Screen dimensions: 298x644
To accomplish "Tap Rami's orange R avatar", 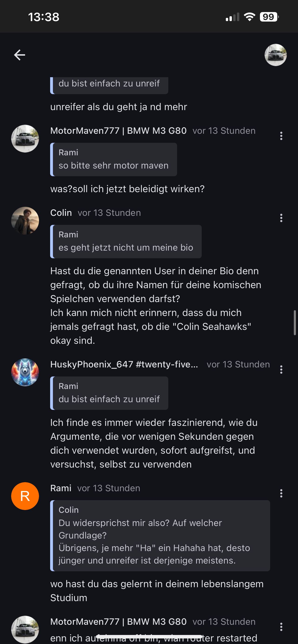I will [x=25, y=496].
